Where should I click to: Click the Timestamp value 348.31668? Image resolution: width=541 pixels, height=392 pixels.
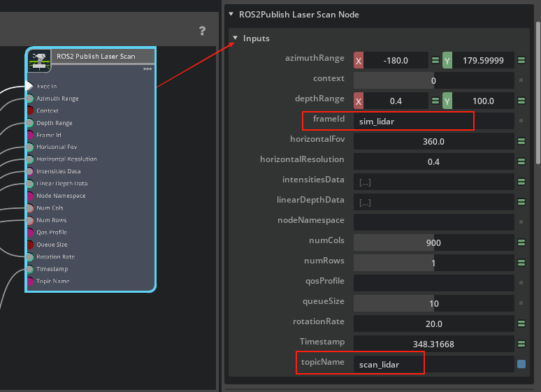click(433, 344)
